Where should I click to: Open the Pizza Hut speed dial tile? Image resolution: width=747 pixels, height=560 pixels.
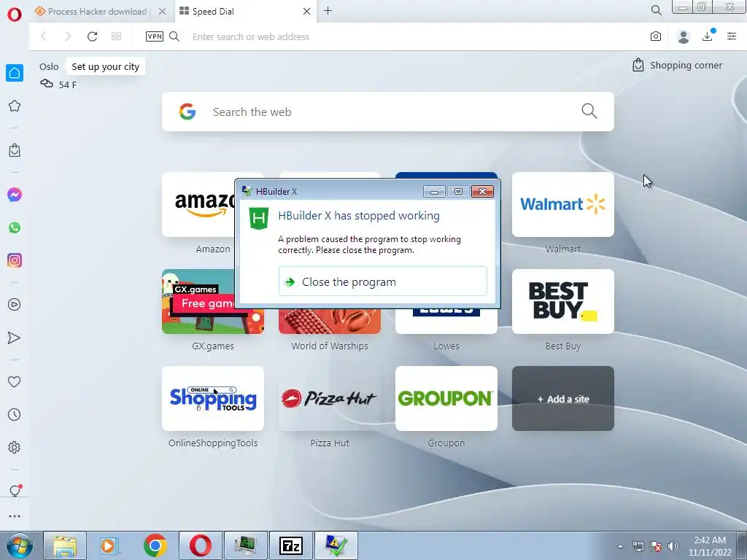click(x=330, y=399)
